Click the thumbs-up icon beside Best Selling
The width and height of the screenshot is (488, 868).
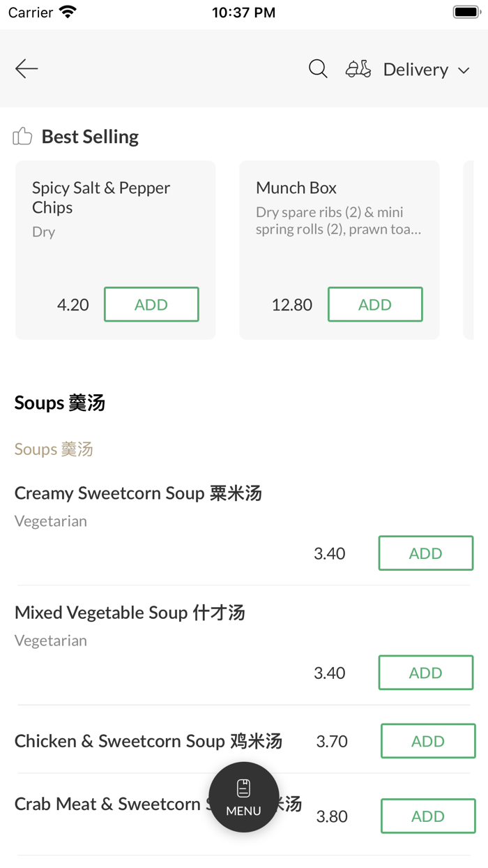[x=22, y=136]
